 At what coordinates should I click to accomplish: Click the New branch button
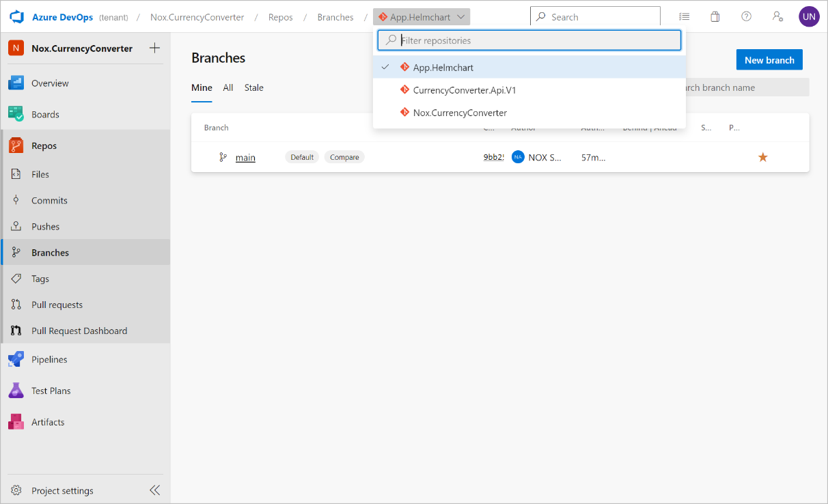pos(769,60)
